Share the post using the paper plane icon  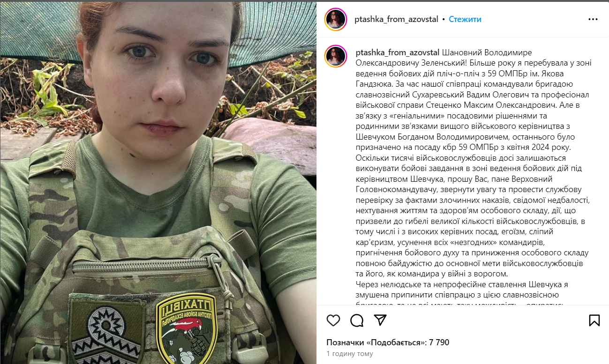pyautogui.click(x=380, y=320)
